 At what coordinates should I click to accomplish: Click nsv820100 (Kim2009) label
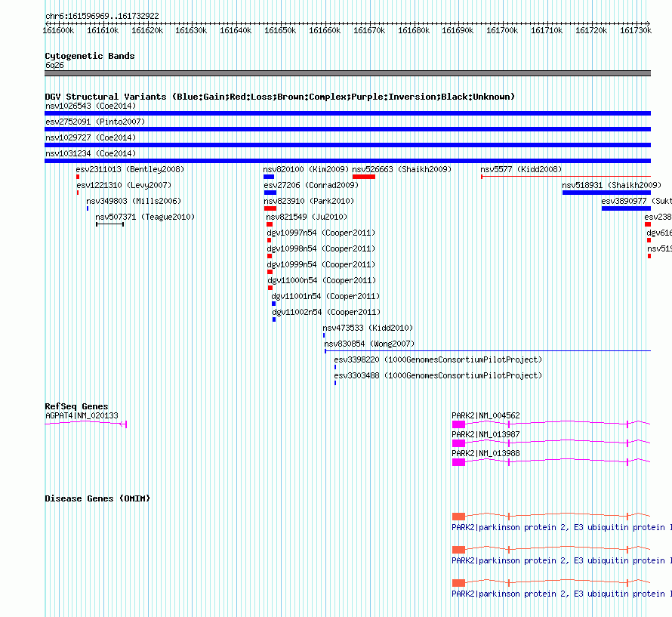[306, 169]
